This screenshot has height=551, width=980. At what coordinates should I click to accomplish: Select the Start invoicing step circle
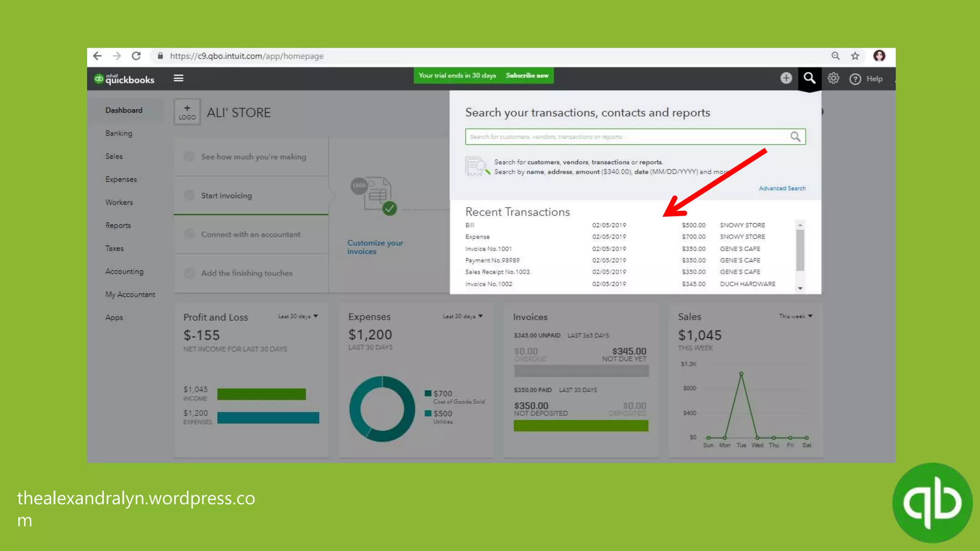[x=189, y=195]
